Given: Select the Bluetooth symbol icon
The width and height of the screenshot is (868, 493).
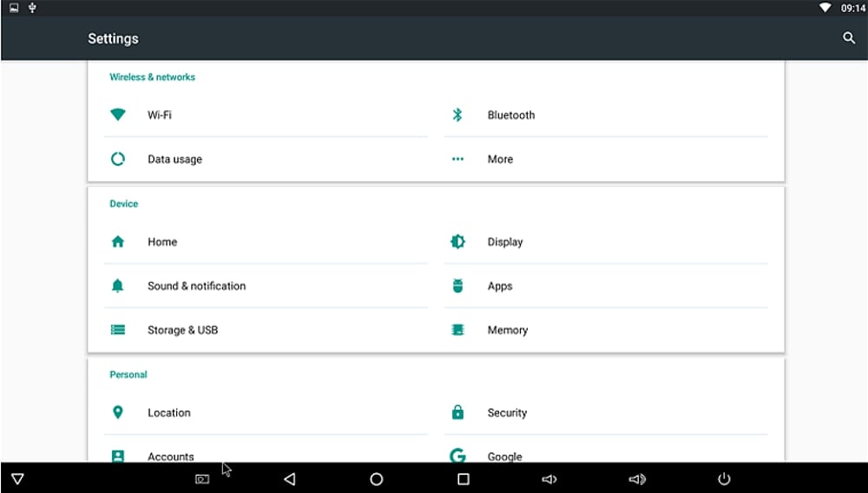Looking at the screenshot, I should pyautogui.click(x=457, y=115).
